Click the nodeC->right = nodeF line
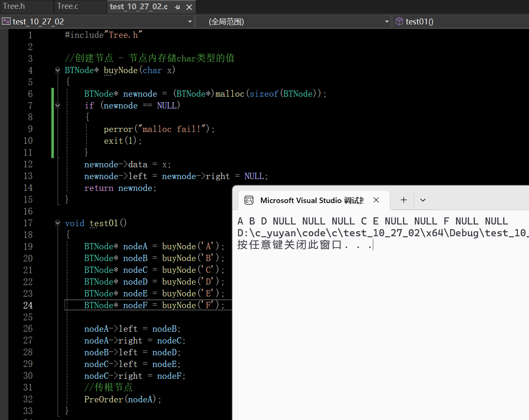Viewport: 529px width, 420px height. click(x=135, y=376)
